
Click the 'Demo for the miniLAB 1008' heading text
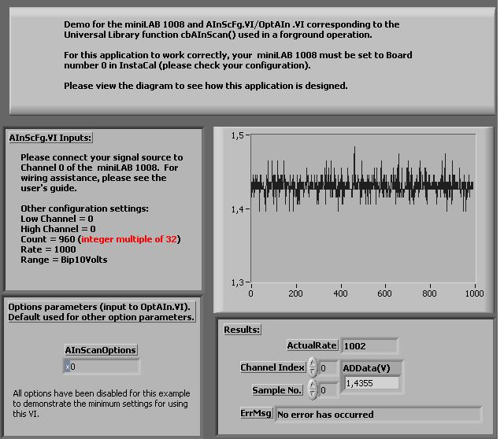pos(232,30)
